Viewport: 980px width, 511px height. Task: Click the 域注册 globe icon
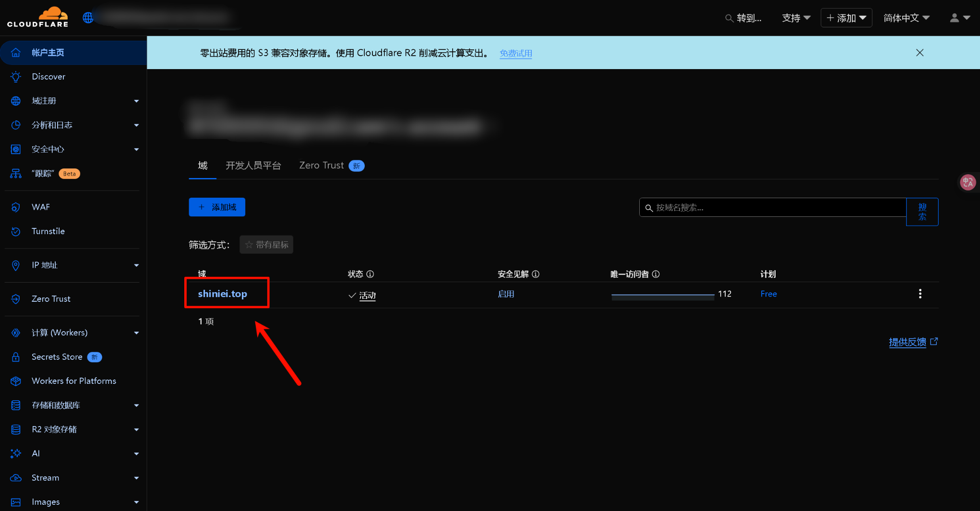16,101
